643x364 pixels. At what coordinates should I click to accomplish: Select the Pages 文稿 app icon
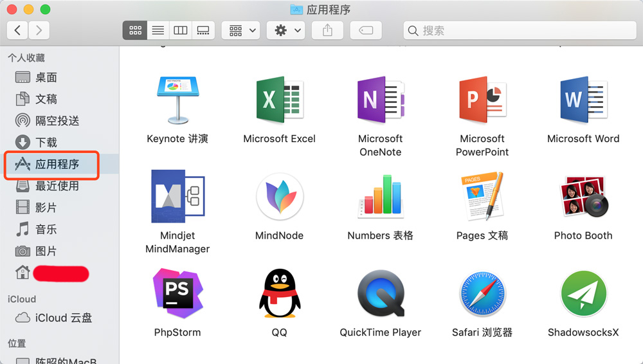pos(482,196)
